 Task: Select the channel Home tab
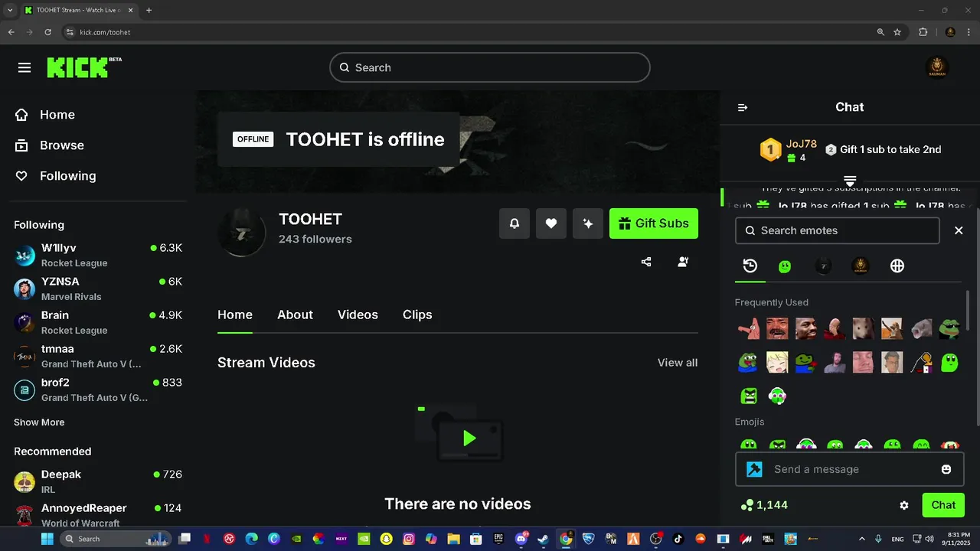[235, 315]
